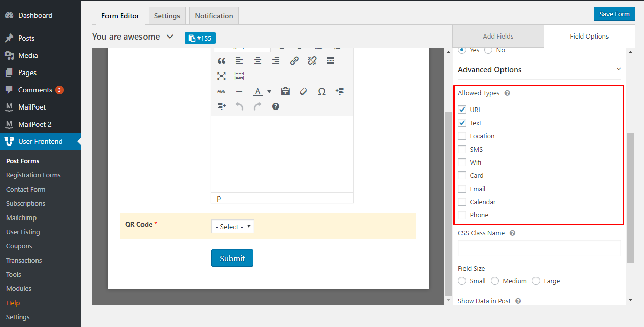Click the remove link broken-chain icon

(x=312, y=61)
